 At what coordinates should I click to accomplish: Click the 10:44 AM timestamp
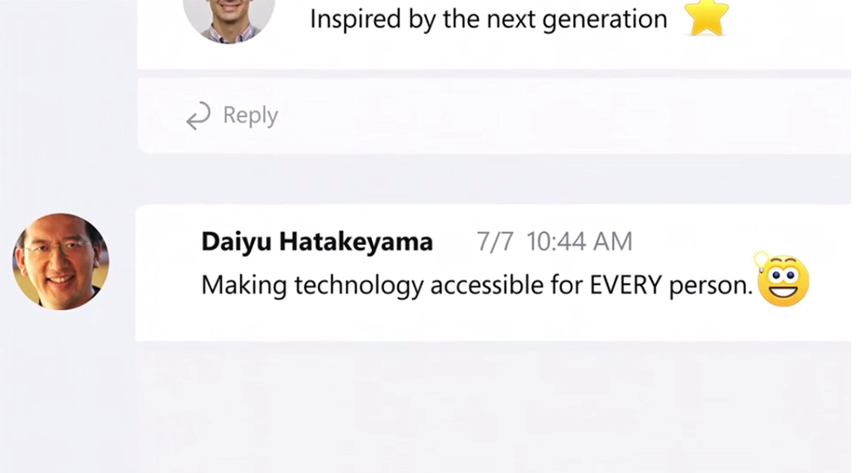click(x=579, y=242)
